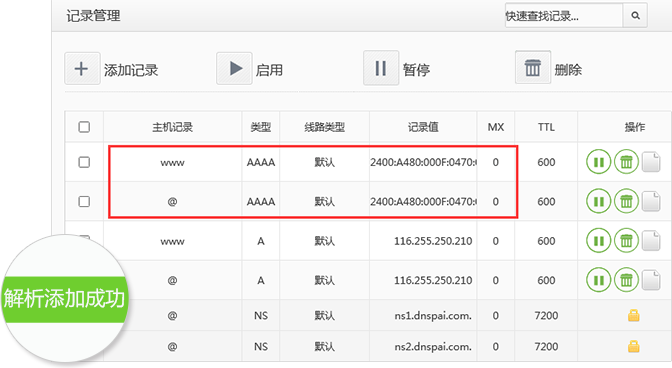The width and height of the screenshot is (672, 368).
Task: Toggle the select-all checkbox in header
Action: click(x=84, y=127)
